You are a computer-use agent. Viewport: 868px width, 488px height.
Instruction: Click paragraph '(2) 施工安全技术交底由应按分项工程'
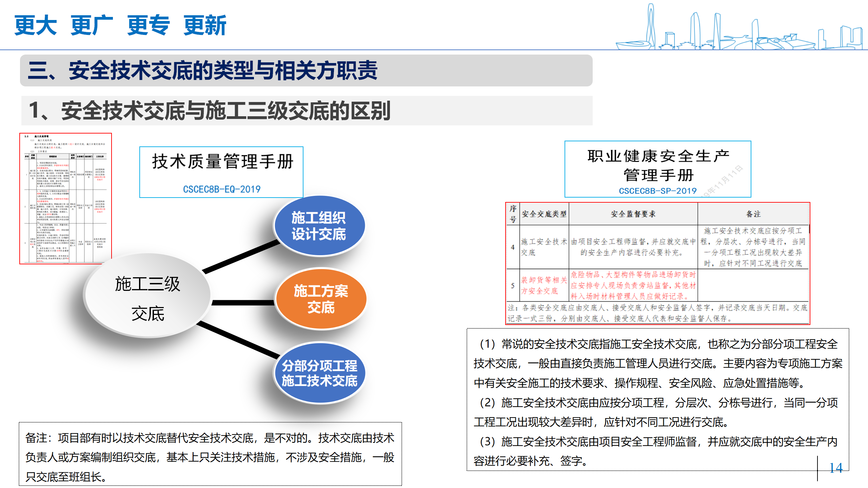(x=656, y=412)
